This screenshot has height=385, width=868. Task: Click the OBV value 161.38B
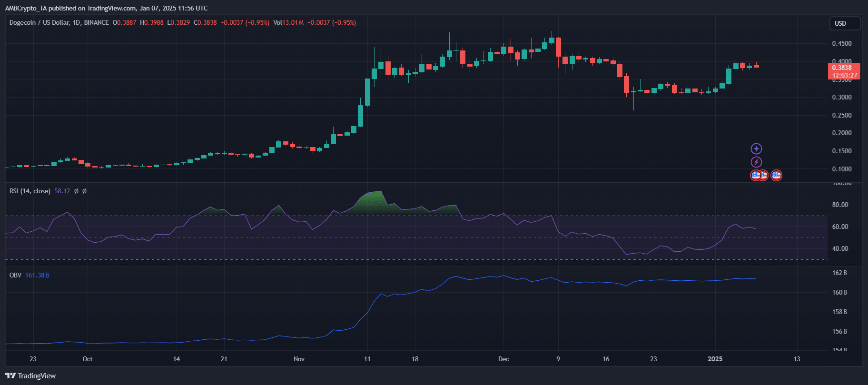coord(37,275)
